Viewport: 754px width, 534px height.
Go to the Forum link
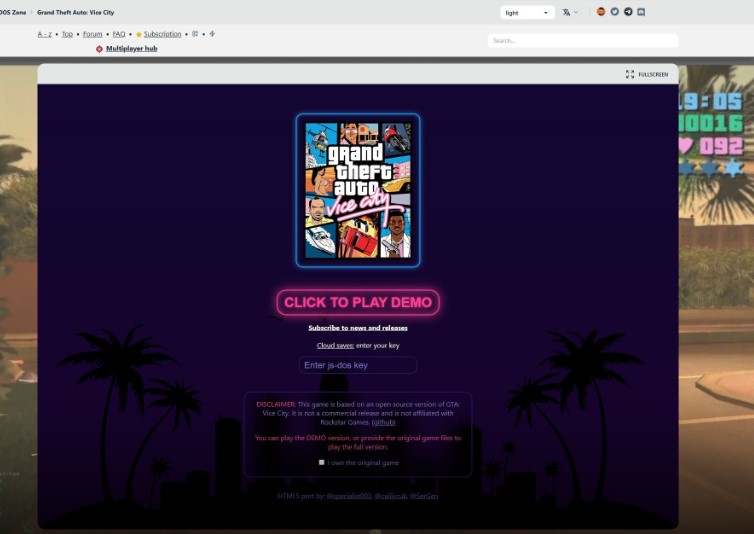tap(92, 34)
